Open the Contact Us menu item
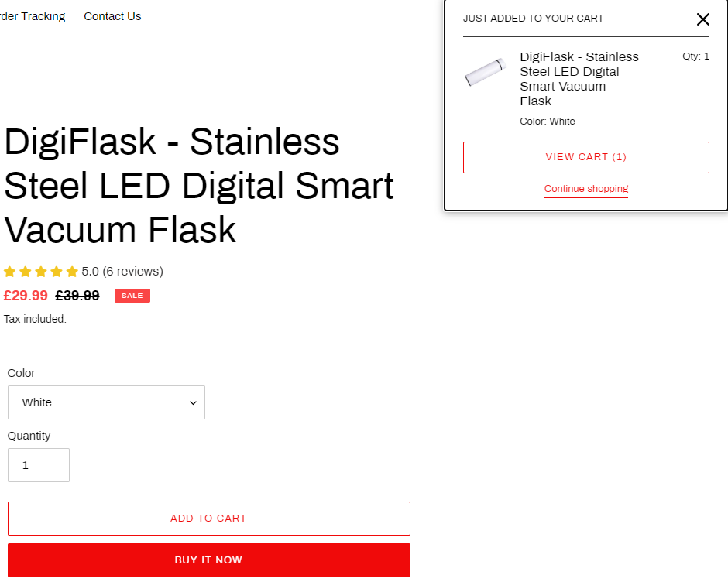This screenshot has width=728, height=582. (112, 16)
